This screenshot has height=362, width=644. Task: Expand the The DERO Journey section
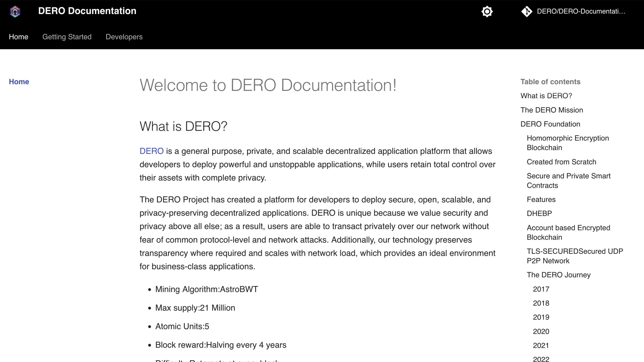tap(558, 274)
